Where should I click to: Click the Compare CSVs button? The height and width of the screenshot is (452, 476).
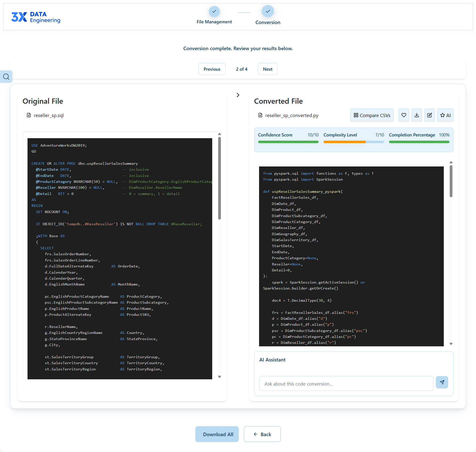[x=372, y=115]
